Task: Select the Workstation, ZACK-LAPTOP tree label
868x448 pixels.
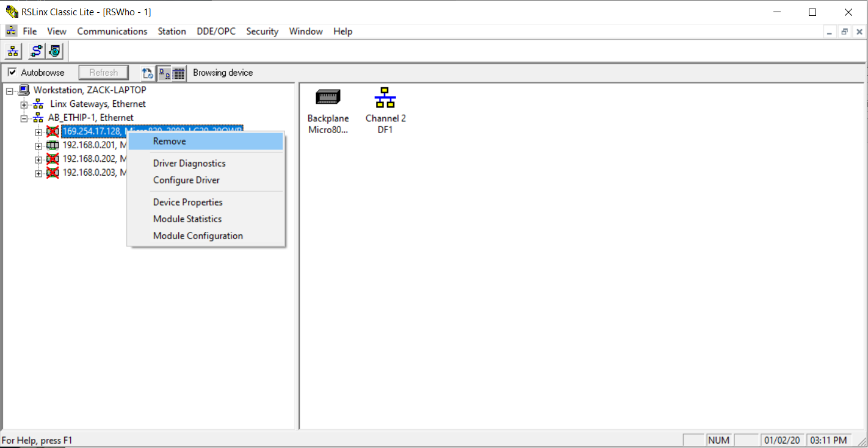Action: coord(90,90)
